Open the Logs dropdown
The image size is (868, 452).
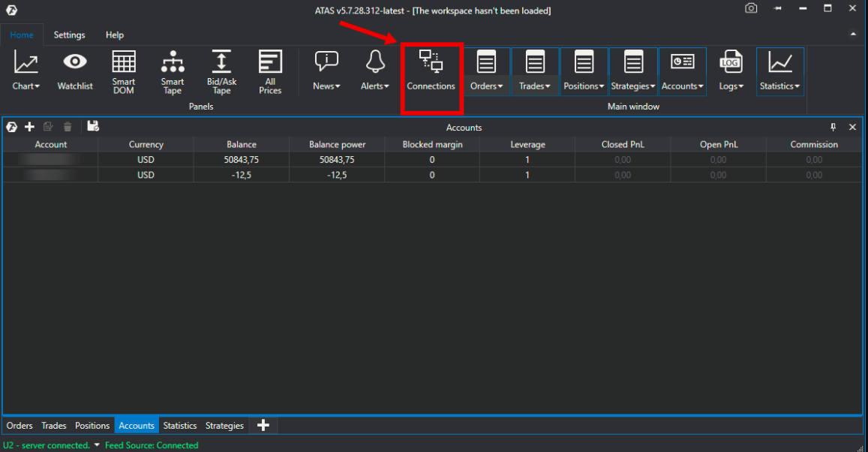(x=731, y=71)
